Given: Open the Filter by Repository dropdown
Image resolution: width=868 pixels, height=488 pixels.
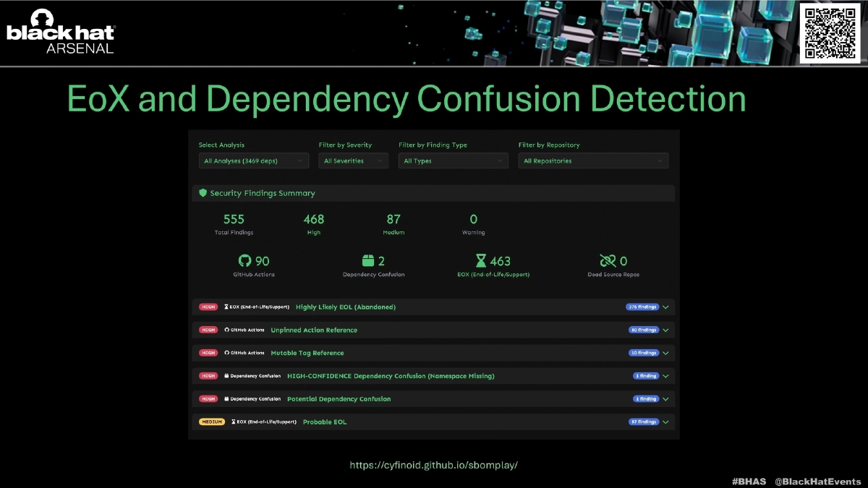Looking at the screenshot, I should (593, 161).
